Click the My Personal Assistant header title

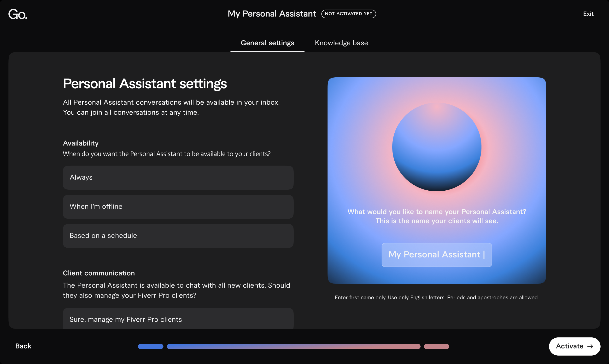click(272, 14)
